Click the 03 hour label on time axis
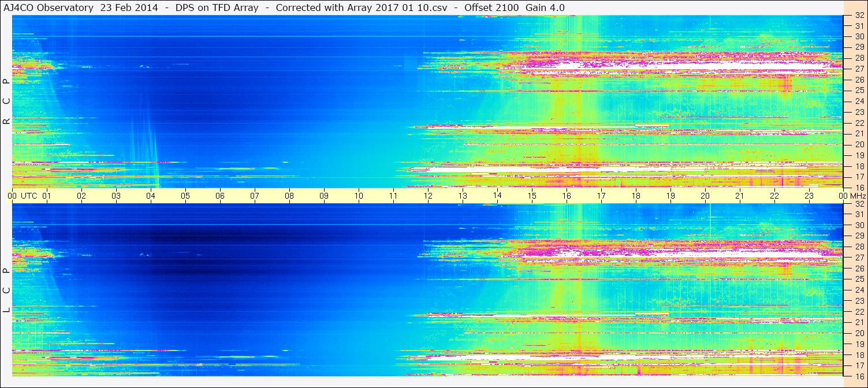Viewport: 868px width, 388px height. click(116, 196)
